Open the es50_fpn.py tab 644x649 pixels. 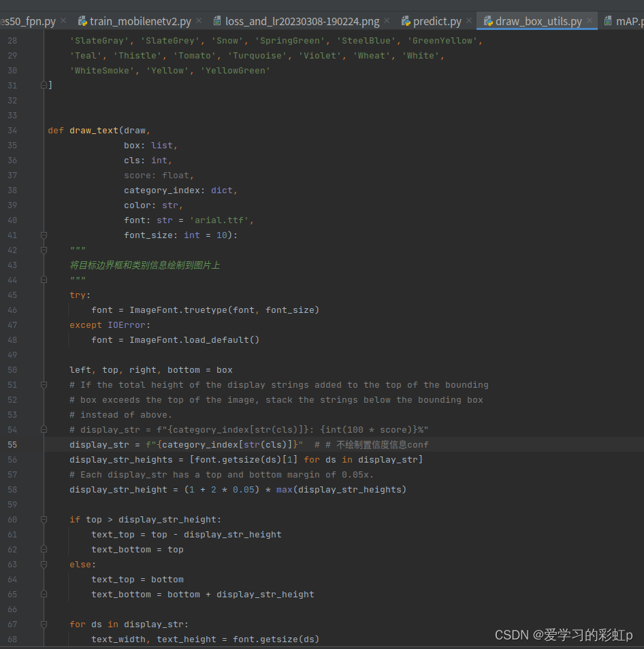coord(28,21)
